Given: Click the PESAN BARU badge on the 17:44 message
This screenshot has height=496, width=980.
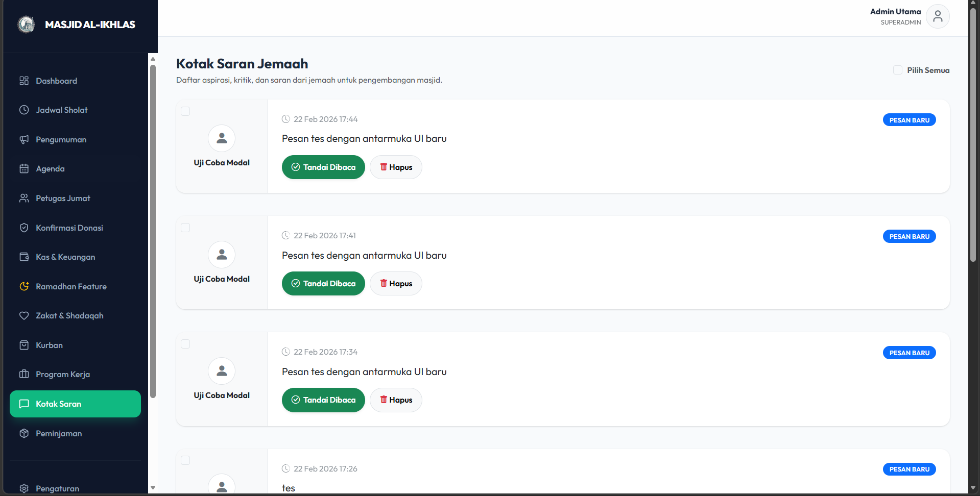Looking at the screenshot, I should 910,120.
